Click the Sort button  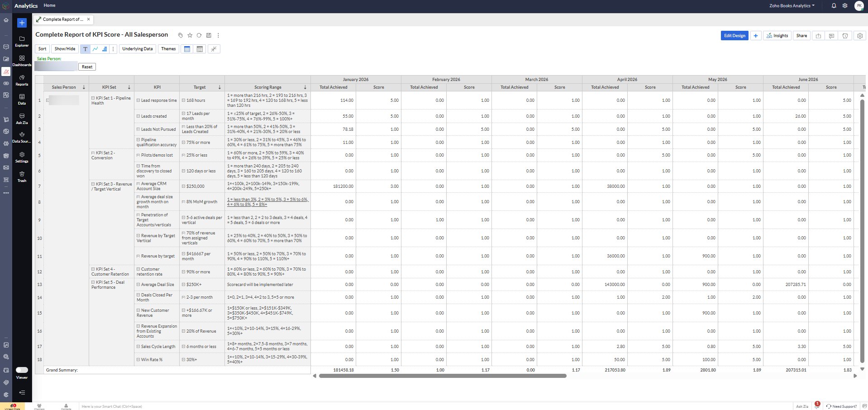[x=42, y=49]
